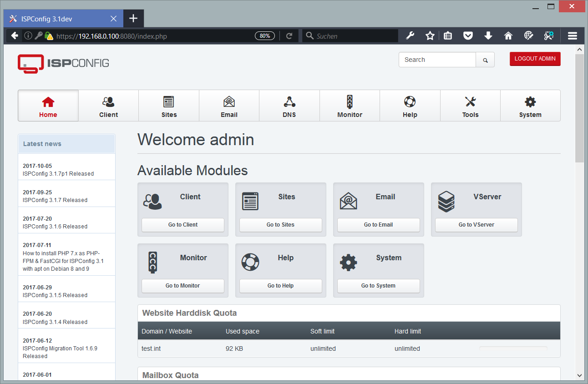
Task: Click the browser Suchen search box
Action: [350, 36]
